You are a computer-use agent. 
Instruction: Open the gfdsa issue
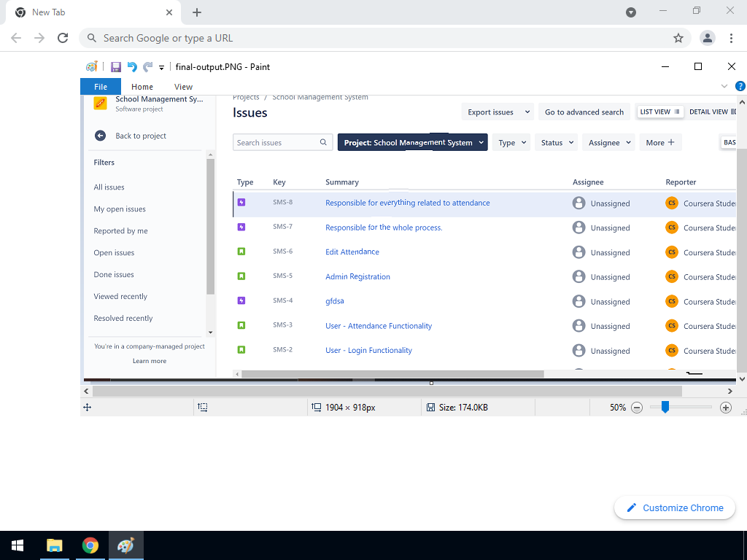tap(334, 301)
